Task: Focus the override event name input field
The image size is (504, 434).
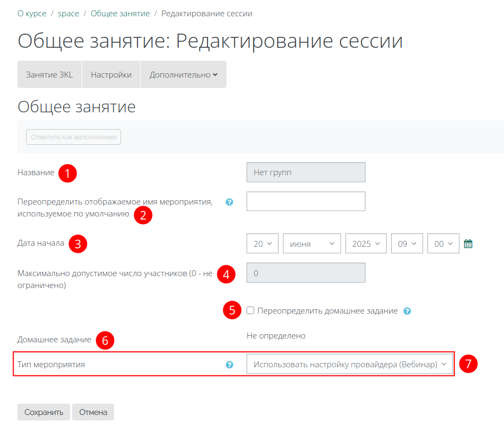Action: (306, 201)
